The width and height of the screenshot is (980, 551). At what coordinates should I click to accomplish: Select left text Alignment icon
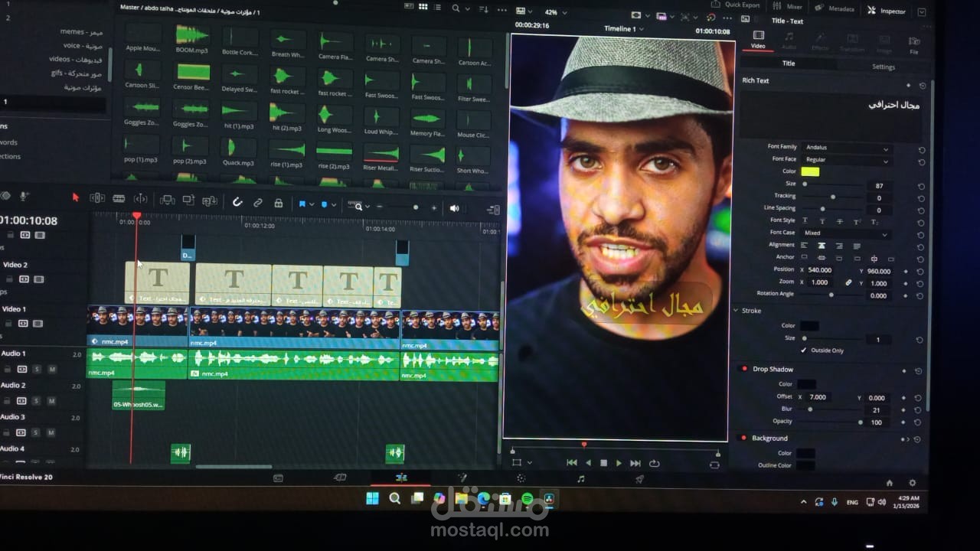pos(805,245)
